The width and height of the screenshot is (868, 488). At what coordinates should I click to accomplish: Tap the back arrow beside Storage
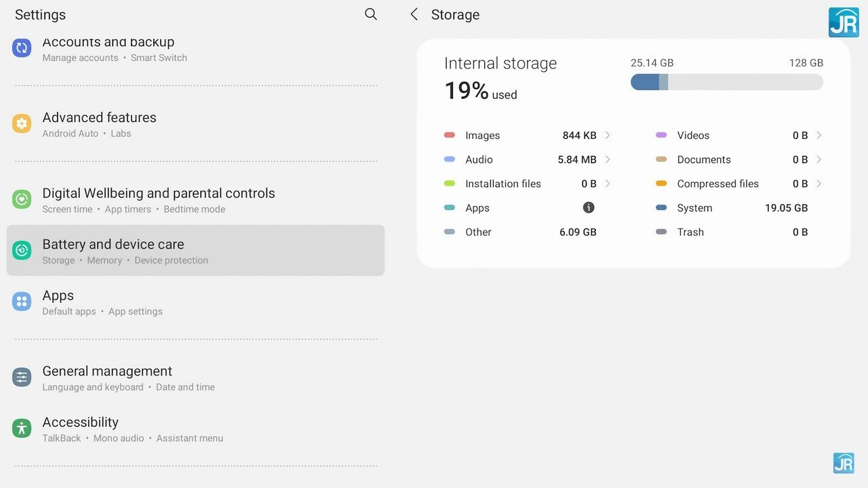(x=414, y=14)
